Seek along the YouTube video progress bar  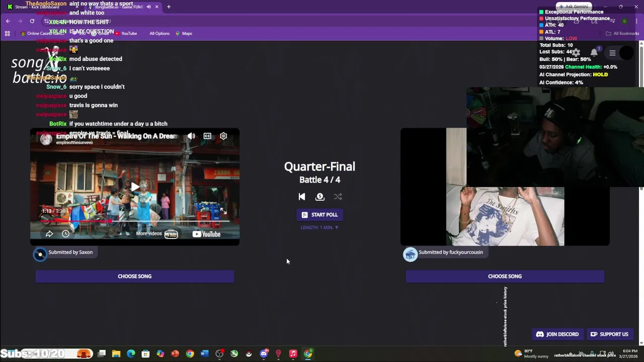coord(135,220)
